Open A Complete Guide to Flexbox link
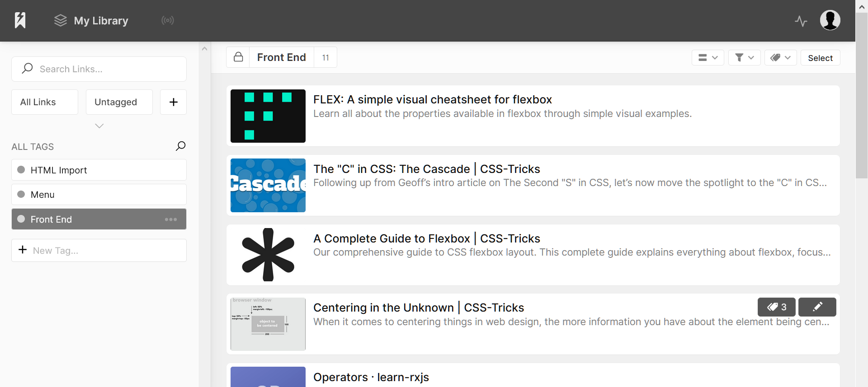This screenshot has width=868, height=387. 427,238
